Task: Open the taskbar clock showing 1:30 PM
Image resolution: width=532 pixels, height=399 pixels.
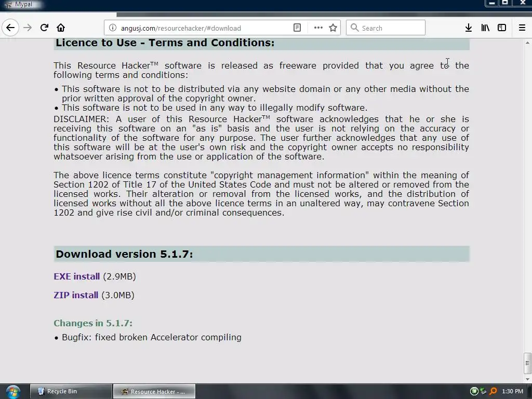Action: click(x=512, y=391)
